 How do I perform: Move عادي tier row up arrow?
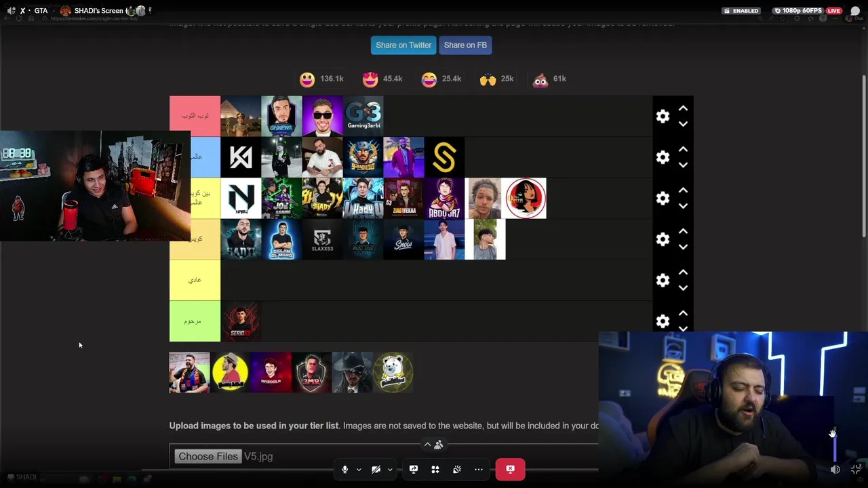[683, 272]
